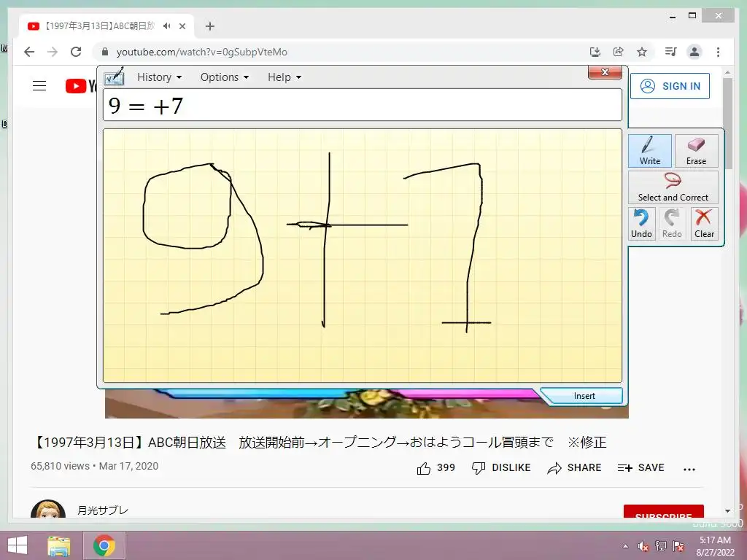Close the Math Input Panel window
Image resolution: width=747 pixels, height=560 pixels.
[605, 72]
